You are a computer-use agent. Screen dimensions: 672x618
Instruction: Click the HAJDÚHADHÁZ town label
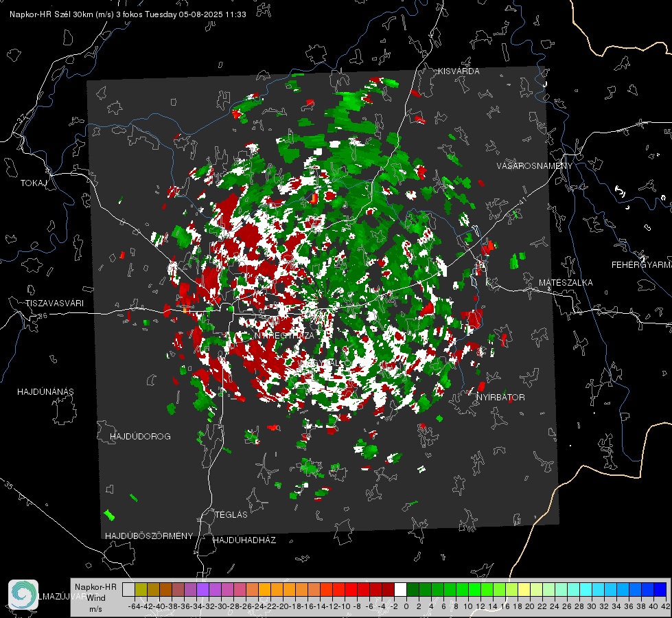[244, 540]
